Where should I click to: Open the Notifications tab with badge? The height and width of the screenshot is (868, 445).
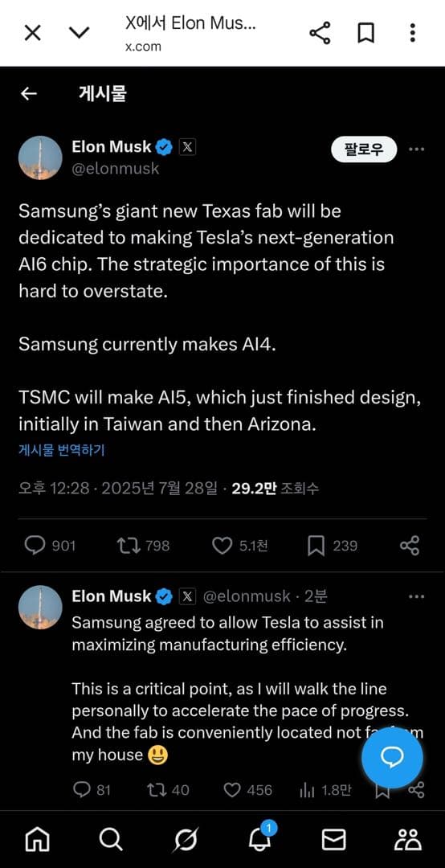pyautogui.click(x=260, y=838)
